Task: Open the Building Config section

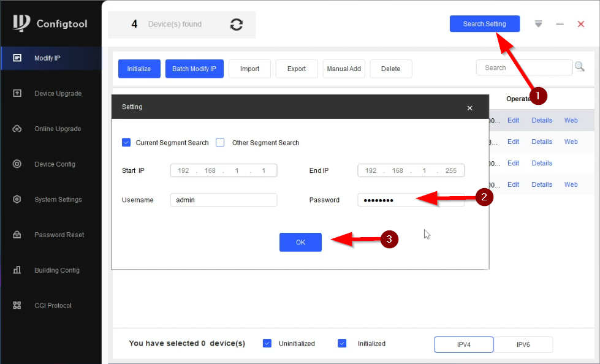Action: click(x=57, y=270)
